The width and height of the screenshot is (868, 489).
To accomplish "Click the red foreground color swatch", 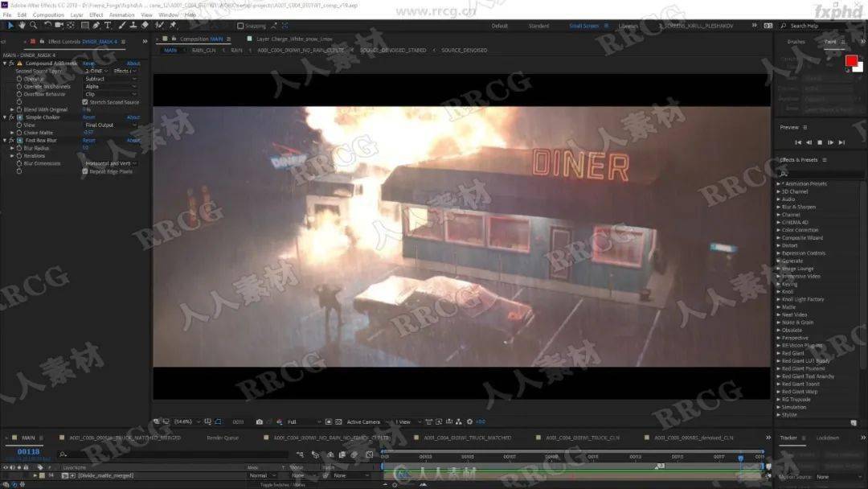I will (851, 60).
